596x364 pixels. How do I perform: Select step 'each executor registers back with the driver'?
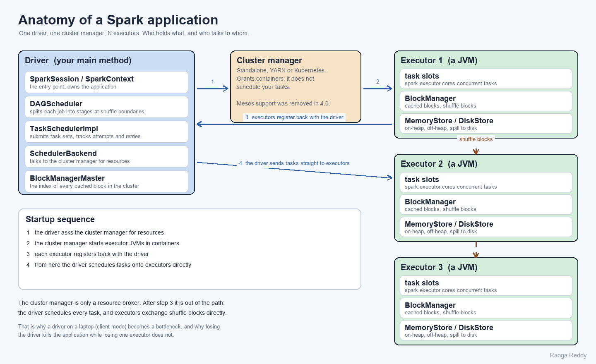coord(92,254)
